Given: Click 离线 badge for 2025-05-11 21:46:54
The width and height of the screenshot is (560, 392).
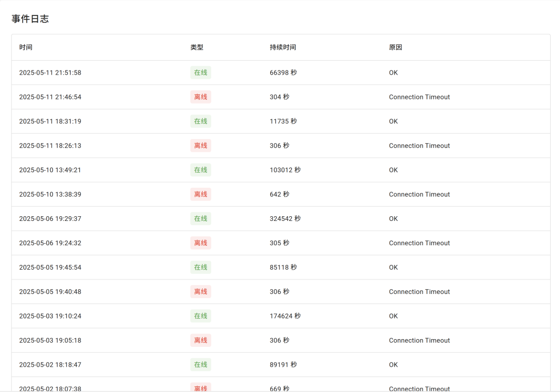Looking at the screenshot, I should click(x=200, y=97).
